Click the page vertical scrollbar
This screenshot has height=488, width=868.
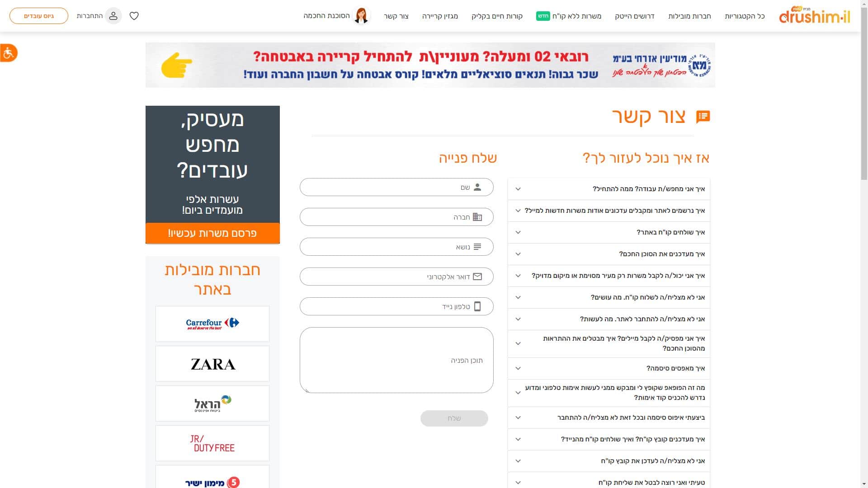click(864, 244)
